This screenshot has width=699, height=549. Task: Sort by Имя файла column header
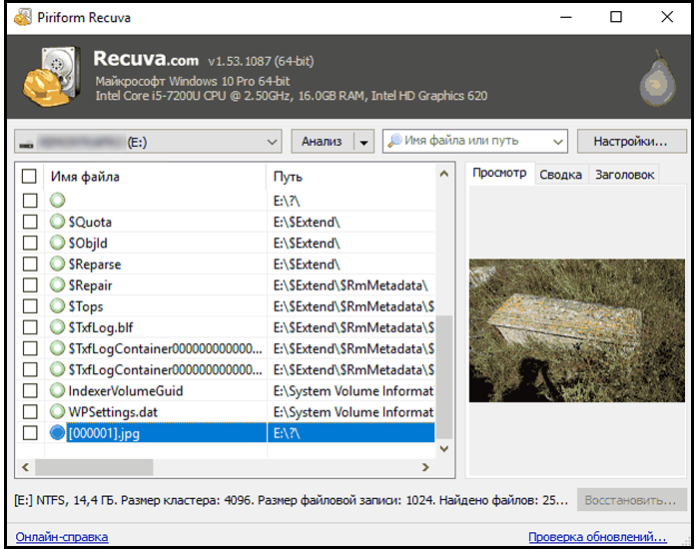tap(155, 176)
